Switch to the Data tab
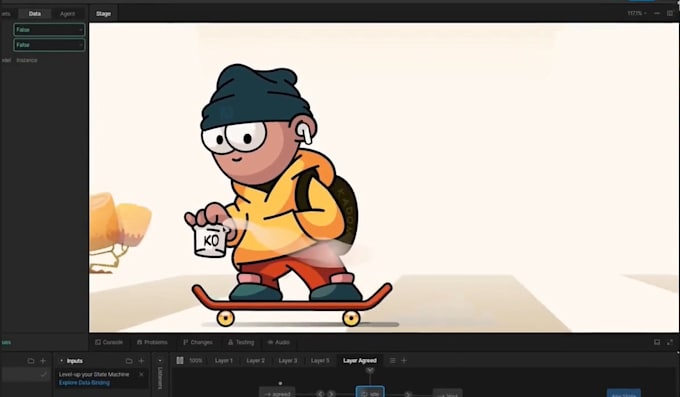Image resolution: width=680 pixels, height=397 pixels. point(35,14)
